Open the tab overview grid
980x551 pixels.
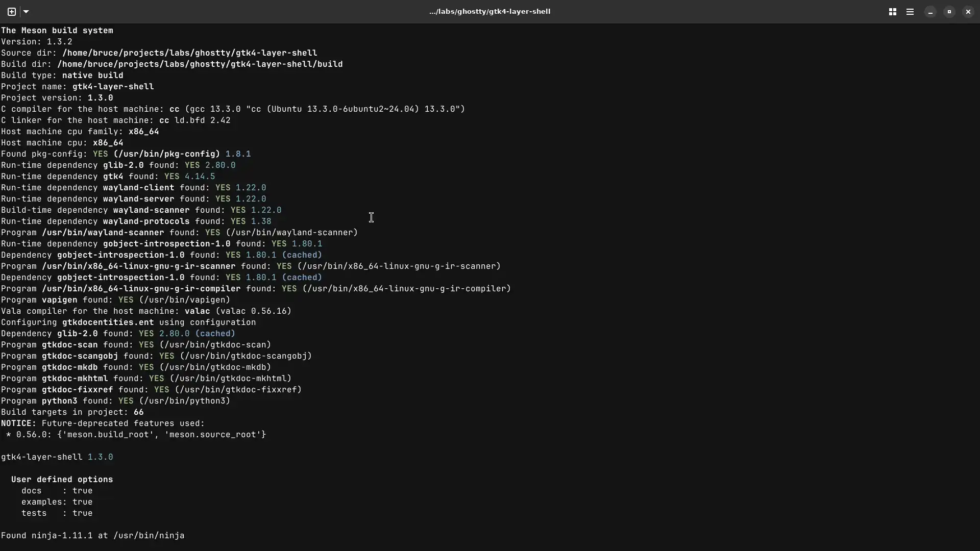click(x=893, y=12)
